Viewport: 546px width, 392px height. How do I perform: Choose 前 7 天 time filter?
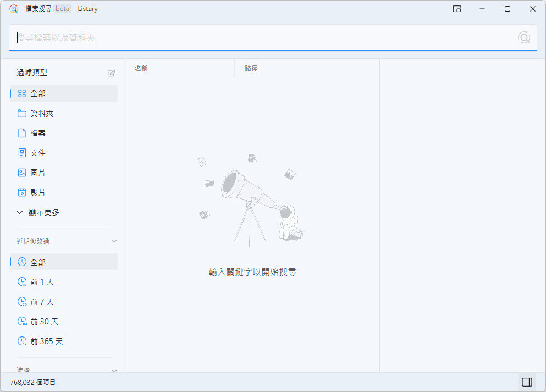pos(64,301)
